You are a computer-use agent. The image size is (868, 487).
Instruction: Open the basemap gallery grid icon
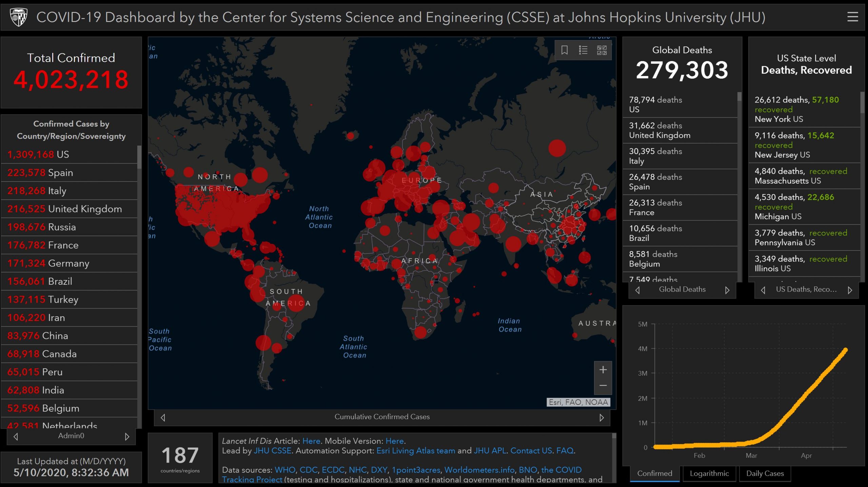pyautogui.click(x=602, y=50)
